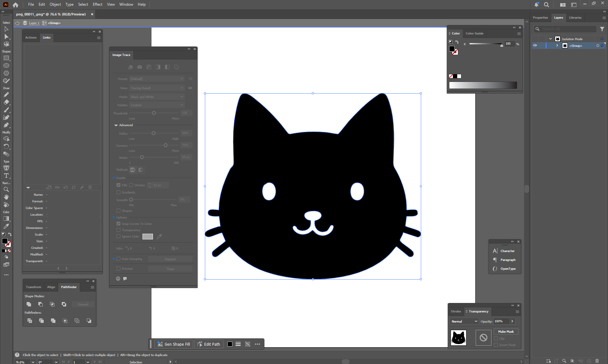
Task: Switch to the Transform tab
Action: pos(34,287)
